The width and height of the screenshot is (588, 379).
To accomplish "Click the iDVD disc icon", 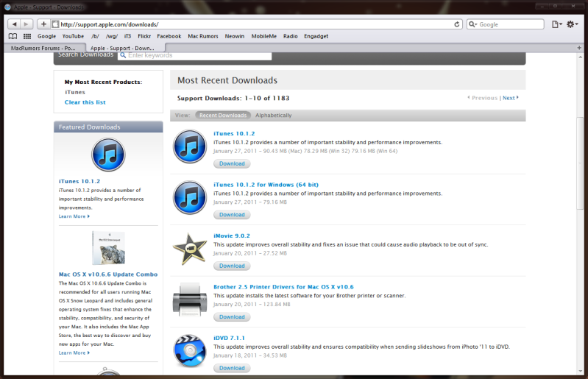I will tap(190, 350).
